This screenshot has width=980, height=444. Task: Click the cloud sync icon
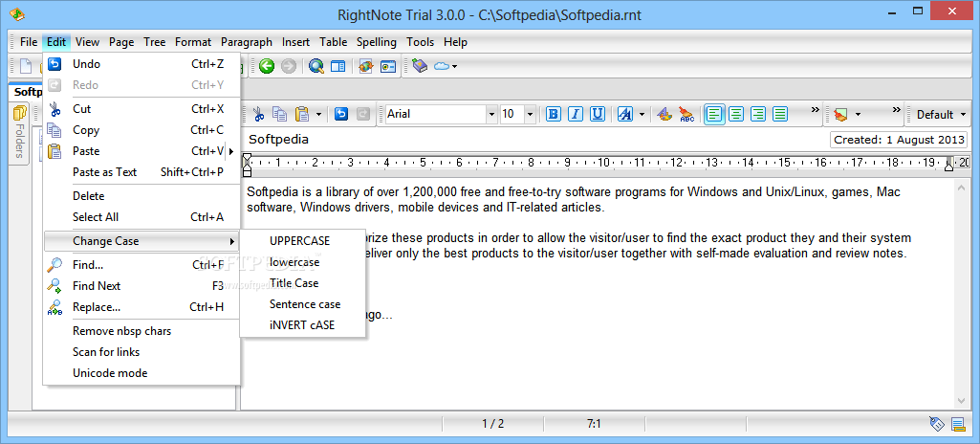(x=442, y=66)
